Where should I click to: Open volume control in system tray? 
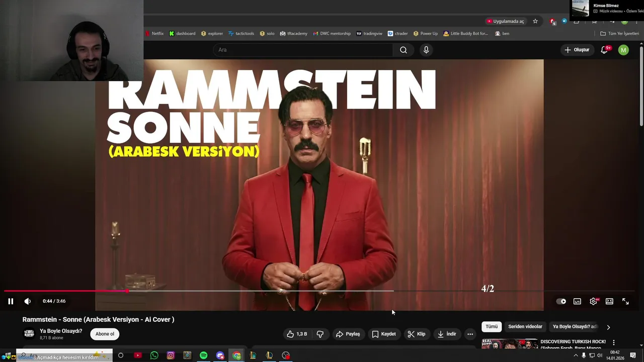(x=600, y=355)
